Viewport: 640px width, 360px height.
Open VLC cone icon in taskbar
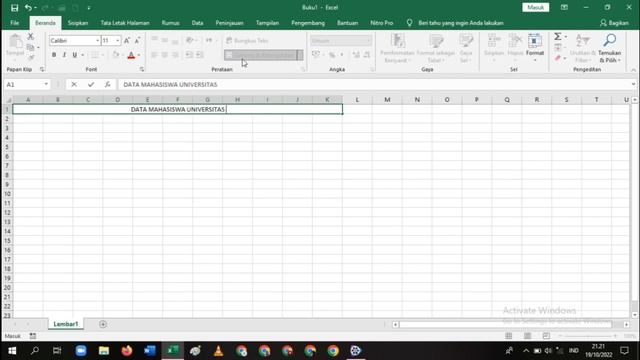click(218, 351)
